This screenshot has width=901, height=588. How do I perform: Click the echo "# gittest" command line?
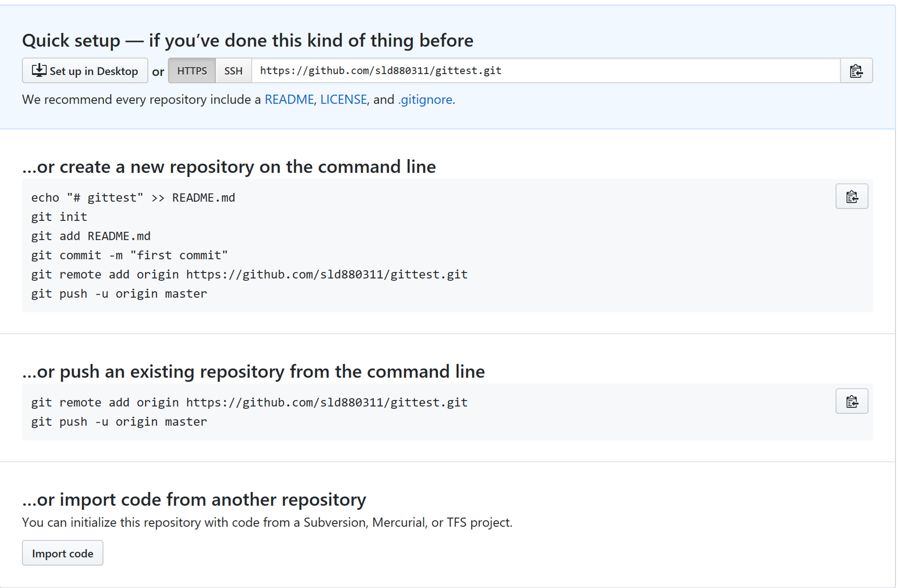tap(133, 198)
